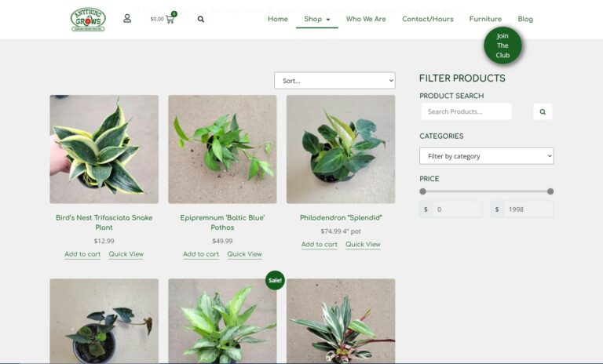
Task: Open the Blog page
Action: [525, 19]
